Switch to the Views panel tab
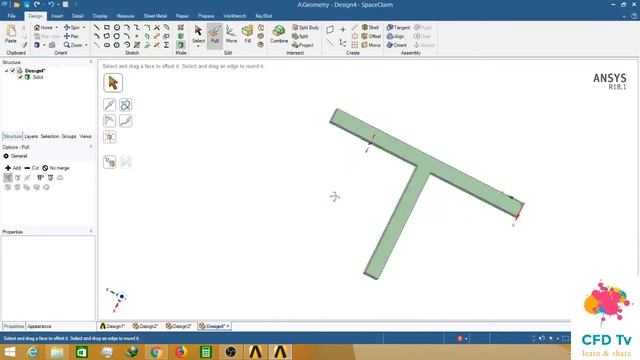Screen dimensions: 640x360 click(85, 136)
